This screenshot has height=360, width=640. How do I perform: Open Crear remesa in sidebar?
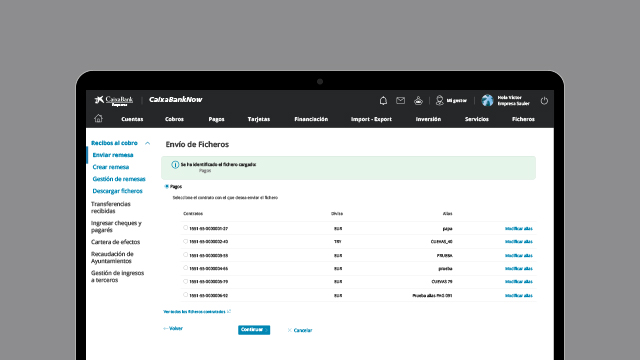[111, 167]
